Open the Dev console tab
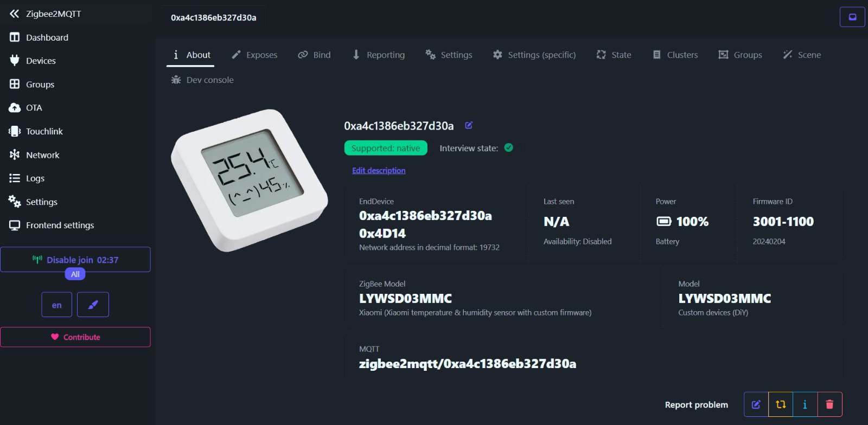Screen dimensions: 868x425 [x=202, y=80]
